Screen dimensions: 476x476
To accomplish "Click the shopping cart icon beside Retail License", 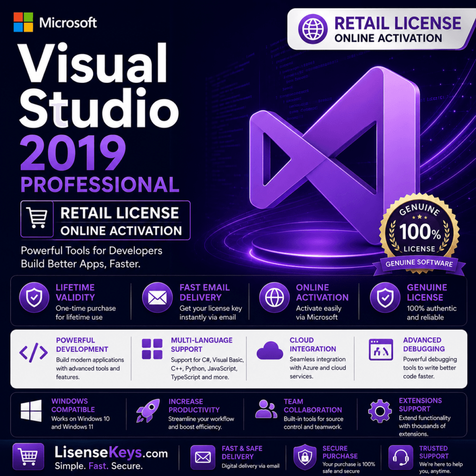I will pyautogui.click(x=37, y=218).
